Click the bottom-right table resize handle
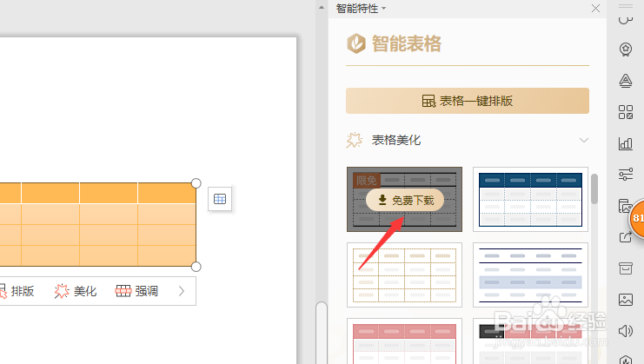The height and width of the screenshot is (364, 644). point(196,267)
